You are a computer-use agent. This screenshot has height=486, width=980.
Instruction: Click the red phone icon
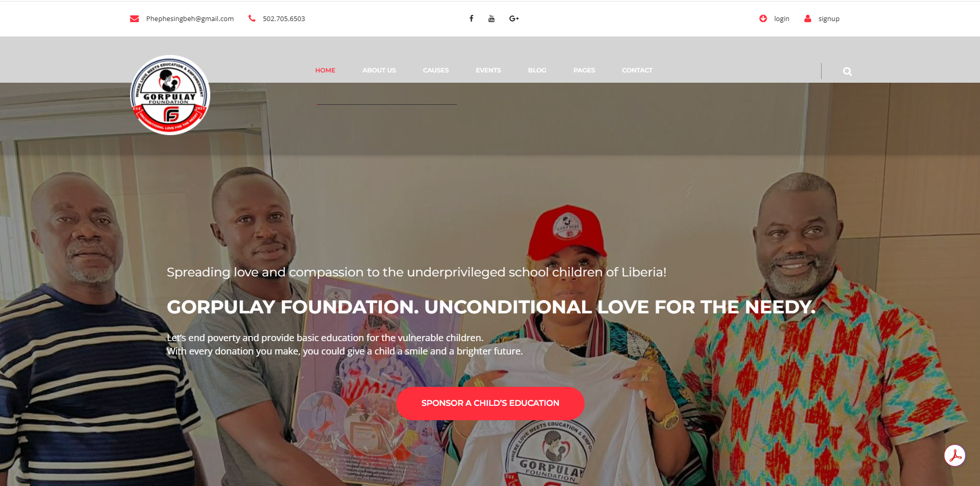(x=252, y=18)
